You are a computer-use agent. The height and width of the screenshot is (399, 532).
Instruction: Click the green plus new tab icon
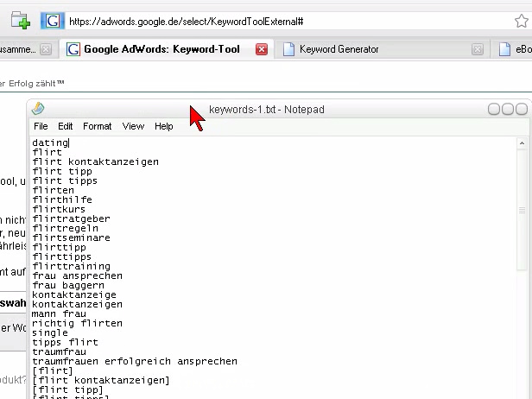[20, 21]
